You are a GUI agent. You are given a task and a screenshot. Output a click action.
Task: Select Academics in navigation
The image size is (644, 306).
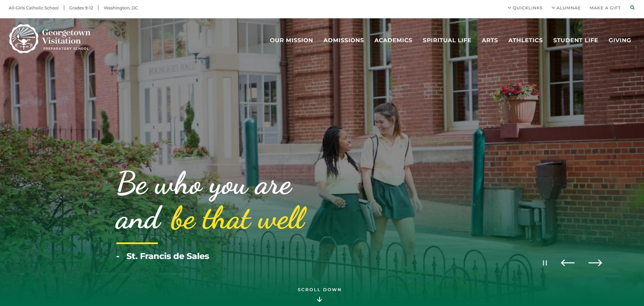tap(393, 40)
